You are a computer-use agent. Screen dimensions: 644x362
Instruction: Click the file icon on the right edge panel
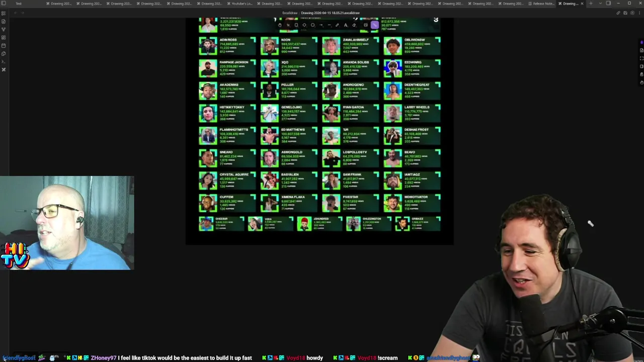(x=641, y=50)
